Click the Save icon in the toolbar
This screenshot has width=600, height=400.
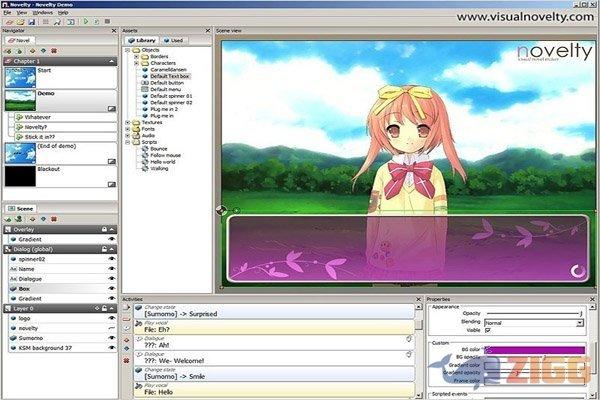(x=33, y=20)
